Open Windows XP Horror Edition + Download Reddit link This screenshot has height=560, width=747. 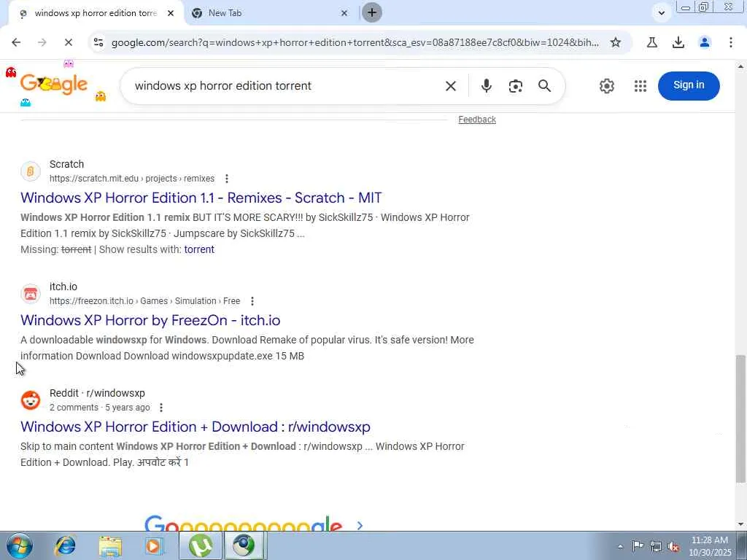pos(196,427)
